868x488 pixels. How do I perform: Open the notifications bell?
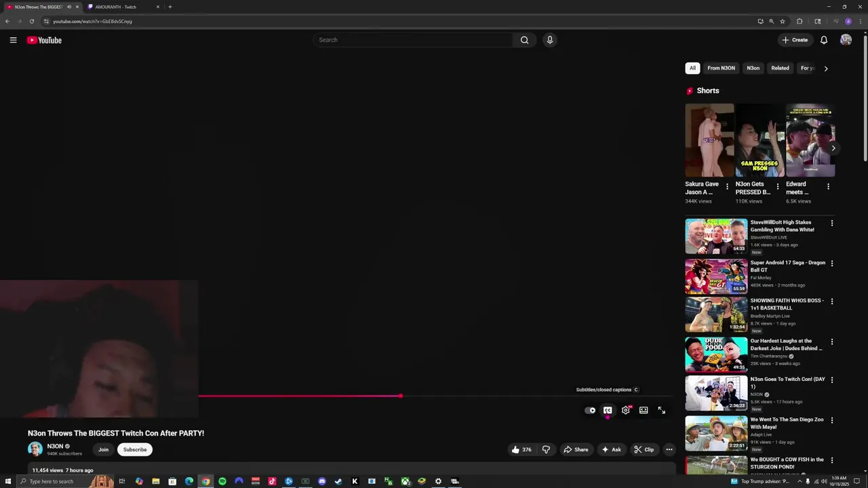(824, 40)
